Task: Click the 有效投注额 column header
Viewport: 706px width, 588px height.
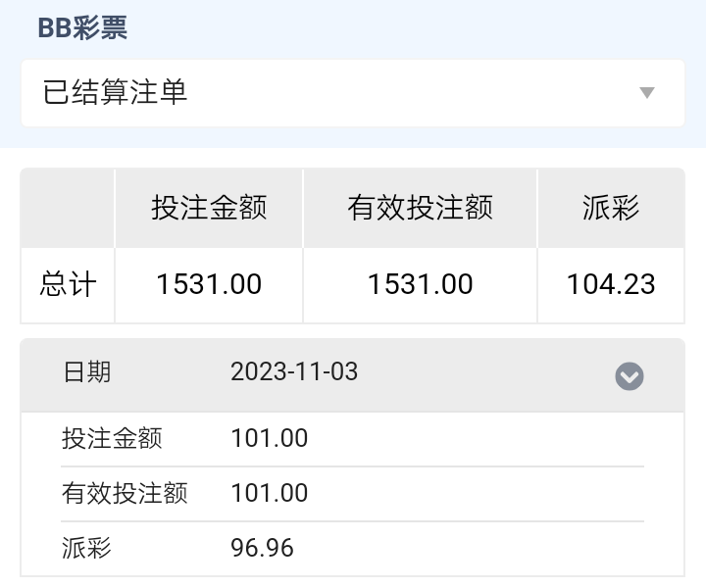Action: tap(420, 208)
